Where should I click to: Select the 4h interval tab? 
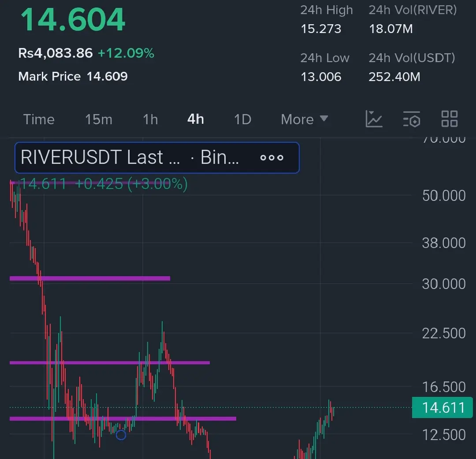tap(196, 119)
